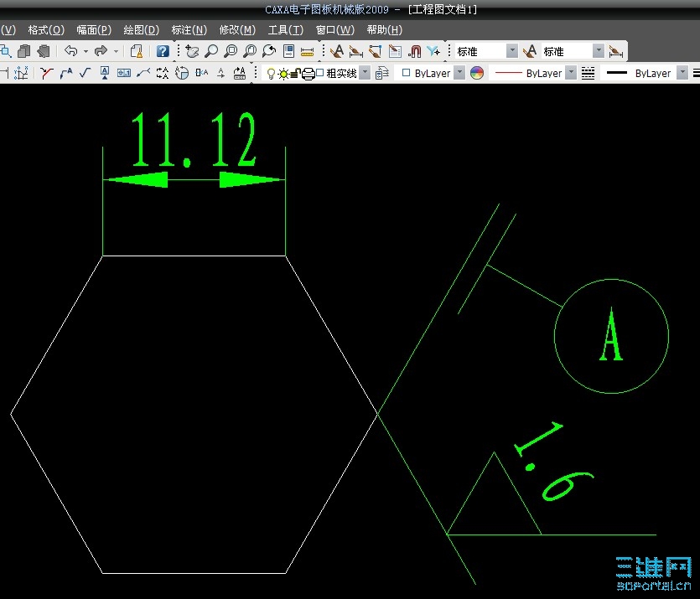The width and height of the screenshot is (700, 599).
Task: Select the geometric tolerance frame tool
Action: click(124, 73)
